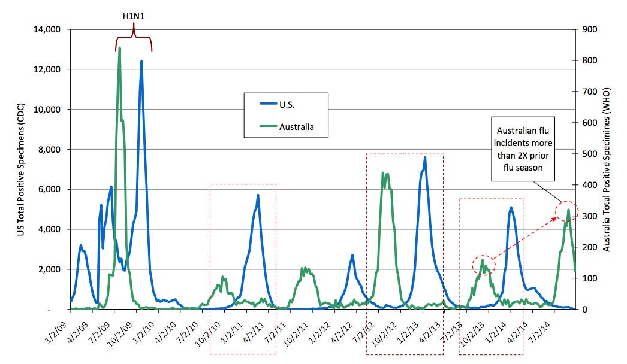Screen dimensions: 627x364
Task: Click the blue U.S. line swatch in legend
Action: pos(263,105)
